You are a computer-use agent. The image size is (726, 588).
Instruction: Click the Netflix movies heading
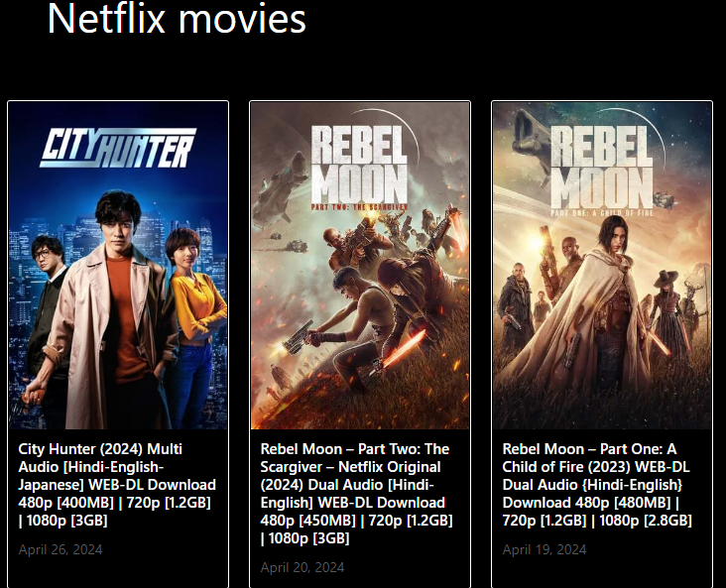click(x=177, y=19)
